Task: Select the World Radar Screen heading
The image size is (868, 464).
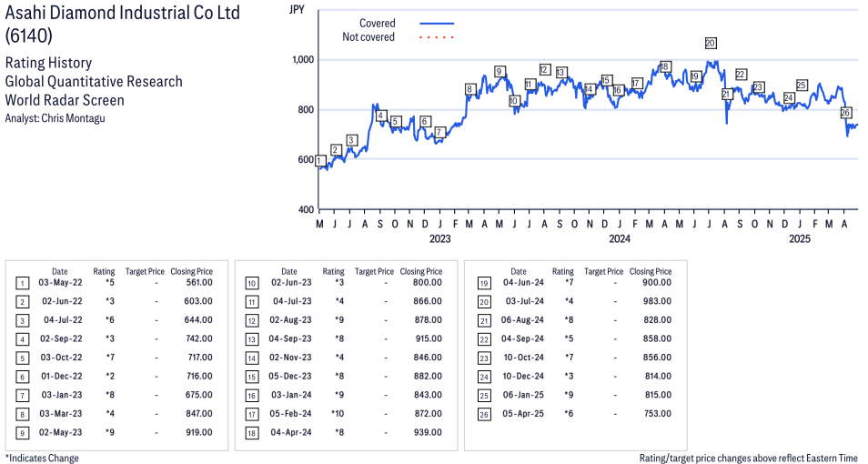Action: coord(65,100)
